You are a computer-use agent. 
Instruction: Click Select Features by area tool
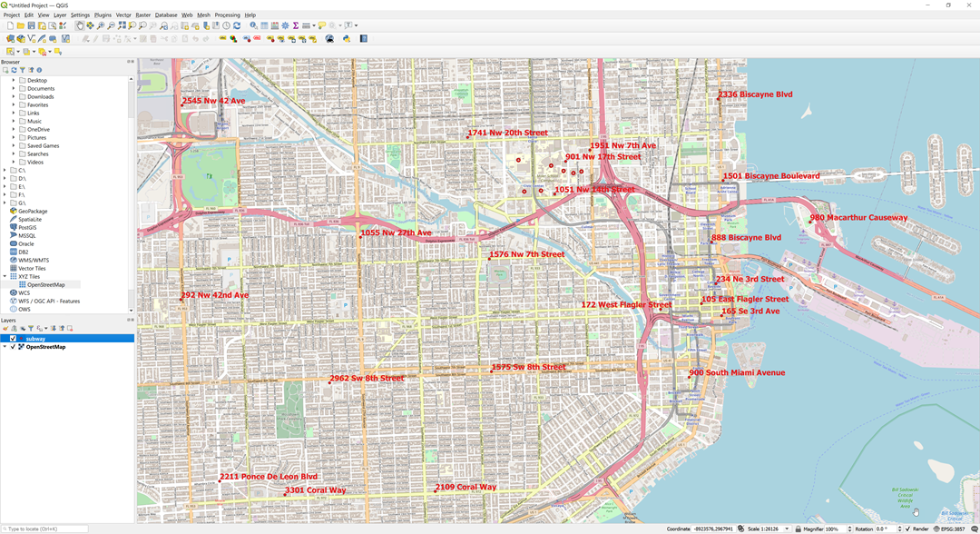coord(10,51)
